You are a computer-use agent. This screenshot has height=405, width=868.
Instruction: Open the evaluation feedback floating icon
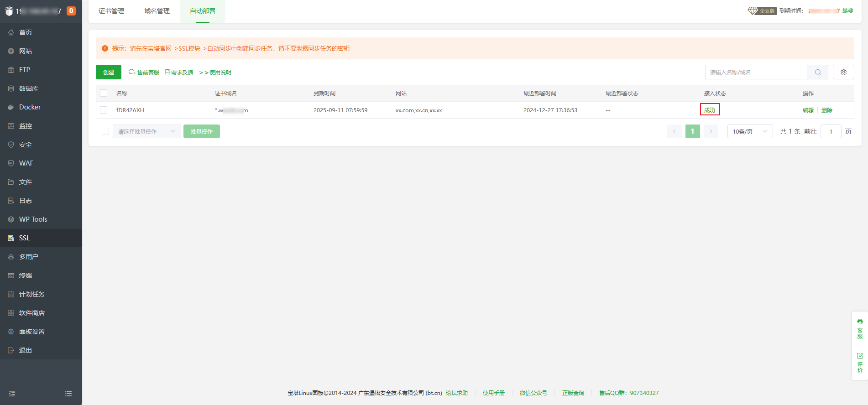pos(860,363)
